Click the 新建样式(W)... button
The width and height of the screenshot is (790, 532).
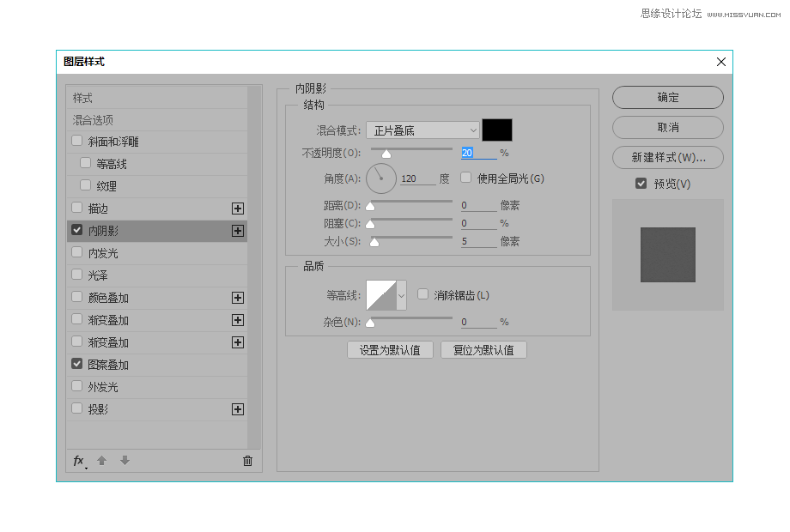(x=668, y=158)
